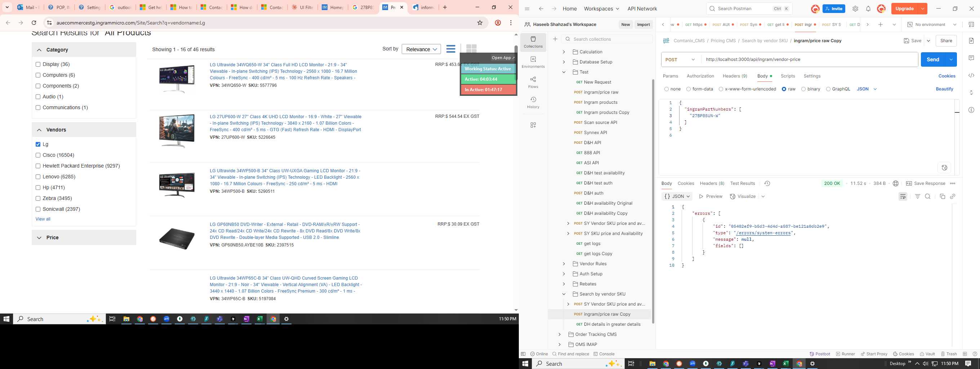Open new Postman request tab plus
The width and height of the screenshot is (980, 369).
pyautogui.click(x=880, y=25)
